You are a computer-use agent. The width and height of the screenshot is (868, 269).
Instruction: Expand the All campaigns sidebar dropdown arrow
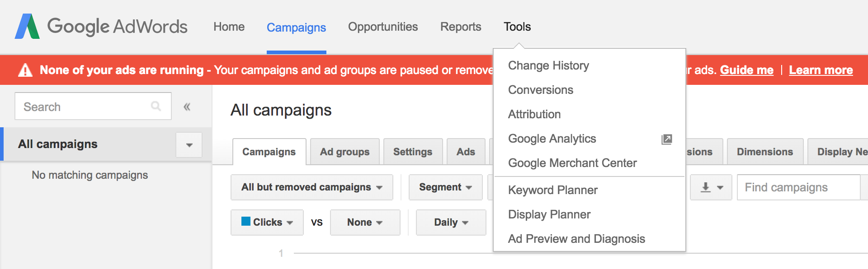point(189,145)
